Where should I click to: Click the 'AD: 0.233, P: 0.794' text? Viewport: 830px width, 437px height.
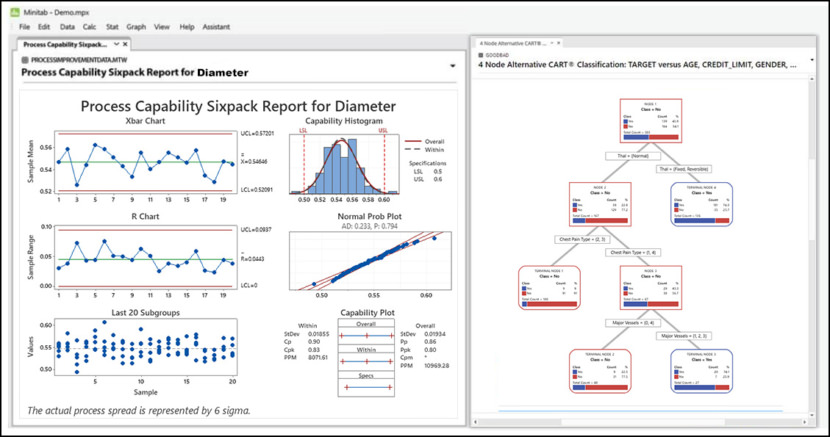pos(369,226)
